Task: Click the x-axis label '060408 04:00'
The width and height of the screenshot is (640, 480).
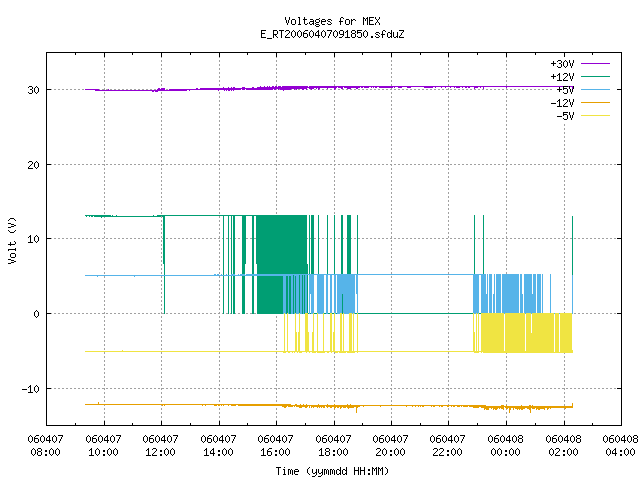Action: click(x=620, y=446)
